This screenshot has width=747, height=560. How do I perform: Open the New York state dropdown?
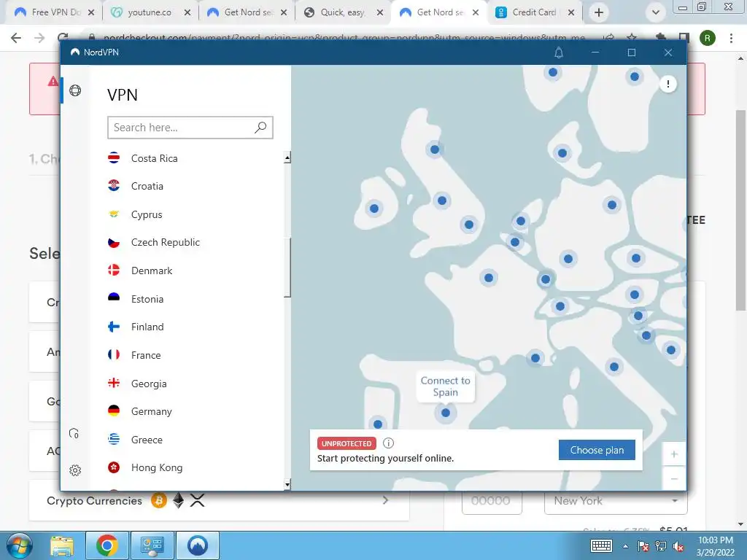point(616,501)
